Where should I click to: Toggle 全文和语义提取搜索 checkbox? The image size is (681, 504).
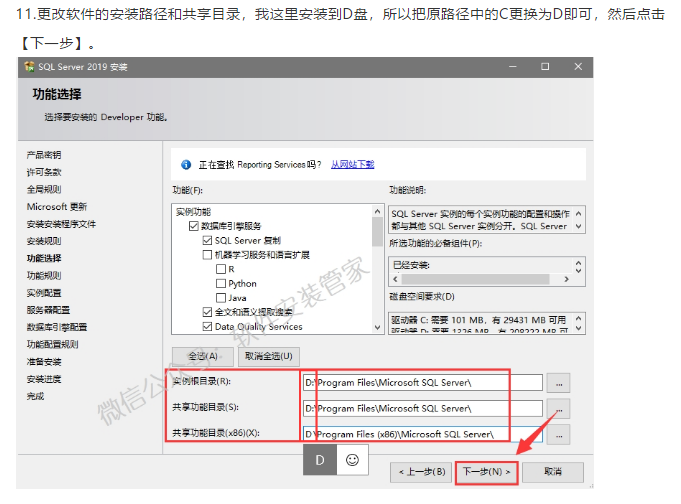[x=207, y=312]
